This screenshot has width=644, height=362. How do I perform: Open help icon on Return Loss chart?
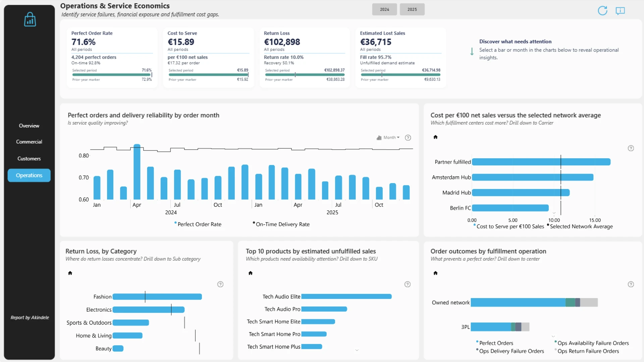coord(220,284)
